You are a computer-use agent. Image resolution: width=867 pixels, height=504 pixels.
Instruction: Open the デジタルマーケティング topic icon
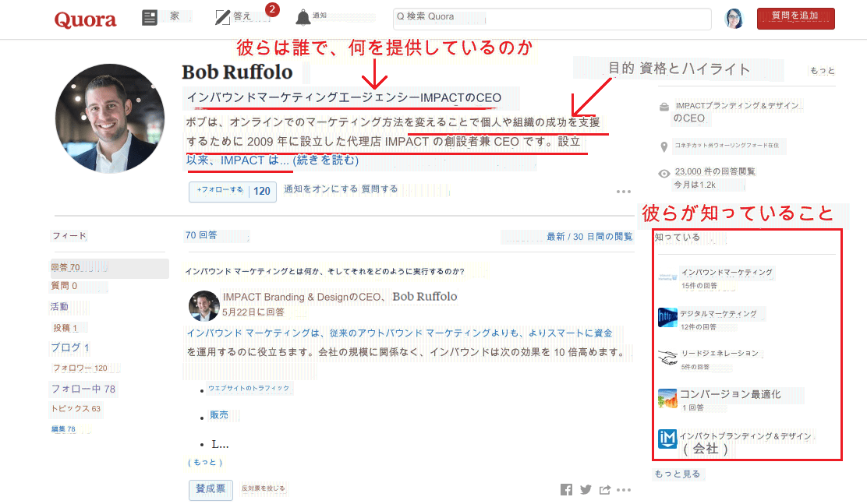click(668, 313)
